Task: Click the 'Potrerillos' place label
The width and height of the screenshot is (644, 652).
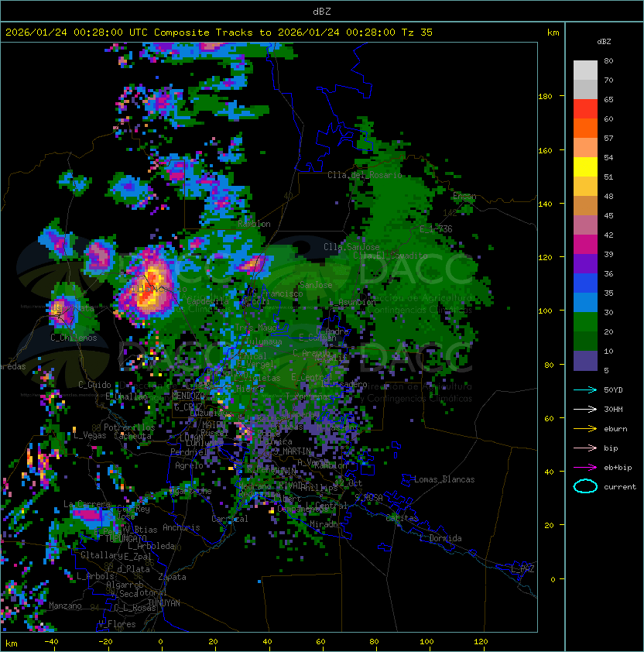Action: pyautogui.click(x=129, y=427)
